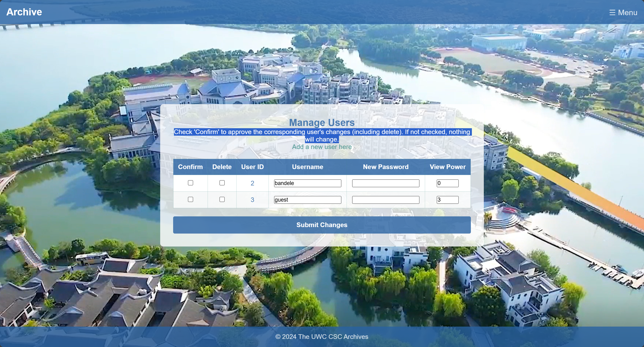Viewport: 644px width, 347px height.
Task: Focus New Password field for bandele
Action: tap(386, 183)
